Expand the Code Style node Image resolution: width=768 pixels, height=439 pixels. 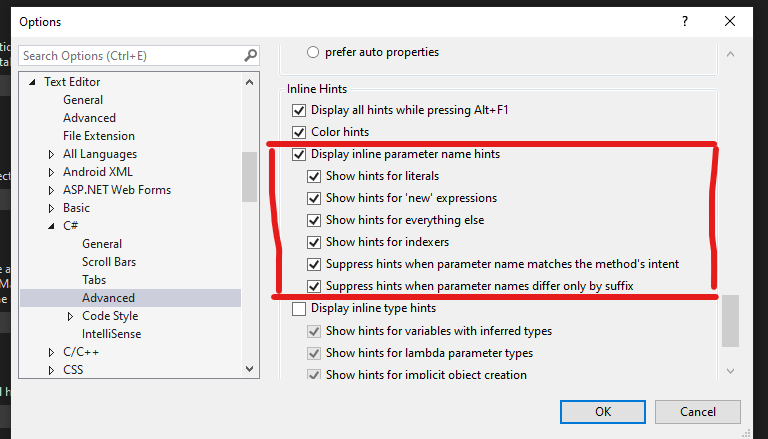pos(71,317)
